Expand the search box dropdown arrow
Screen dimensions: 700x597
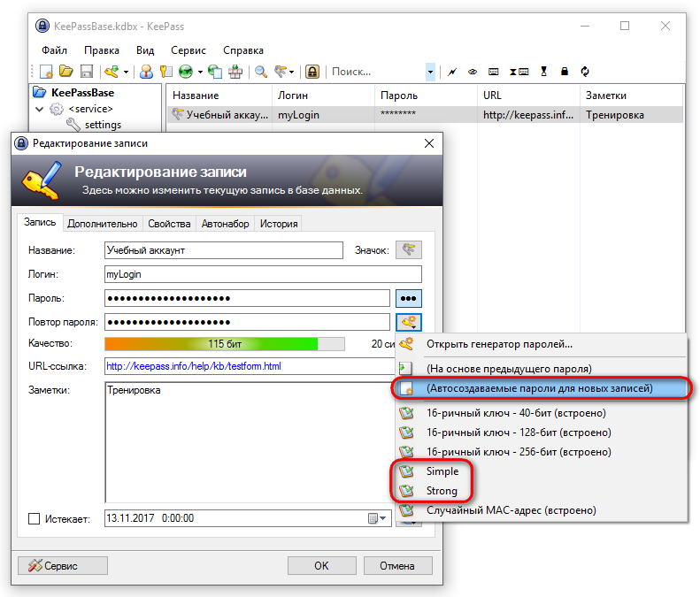(430, 72)
